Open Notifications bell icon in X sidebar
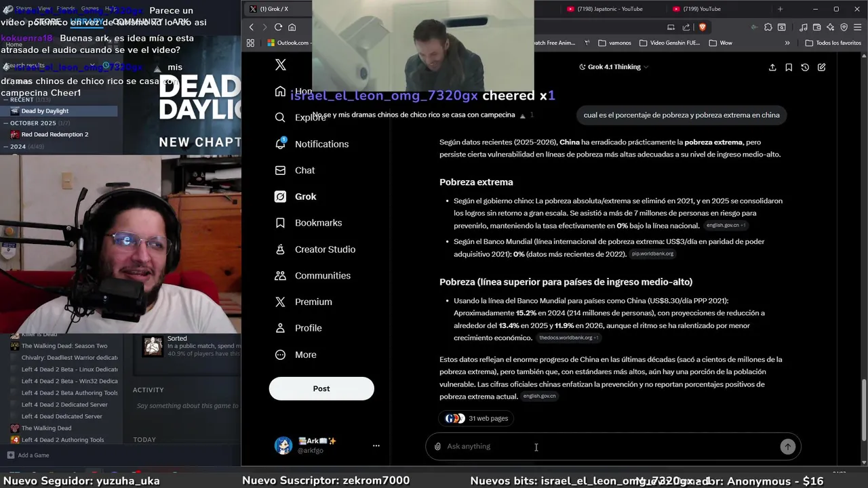The height and width of the screenshot is (488, 868). point(280,144)
